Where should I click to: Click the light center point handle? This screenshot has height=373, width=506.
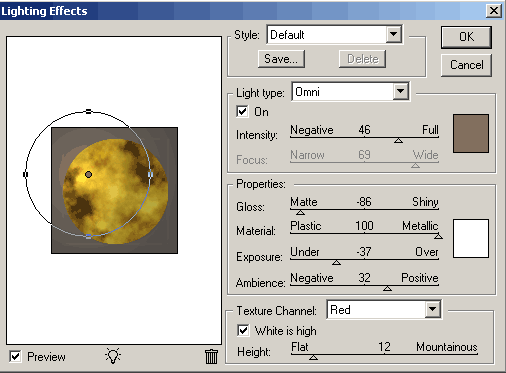click(x=88, y=174)
